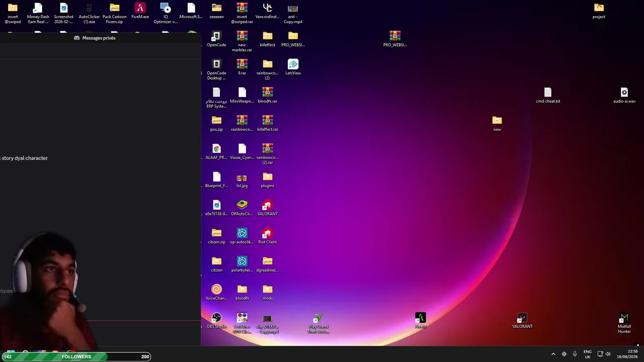Select the VoiceChan... desktop icon

coord(216,293)
